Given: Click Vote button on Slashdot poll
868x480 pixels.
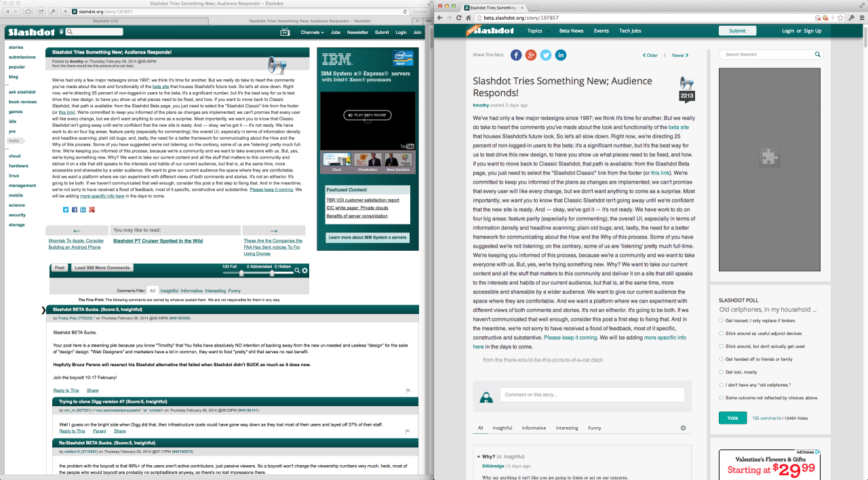Looking at the screenshot, I should point(732,418).
